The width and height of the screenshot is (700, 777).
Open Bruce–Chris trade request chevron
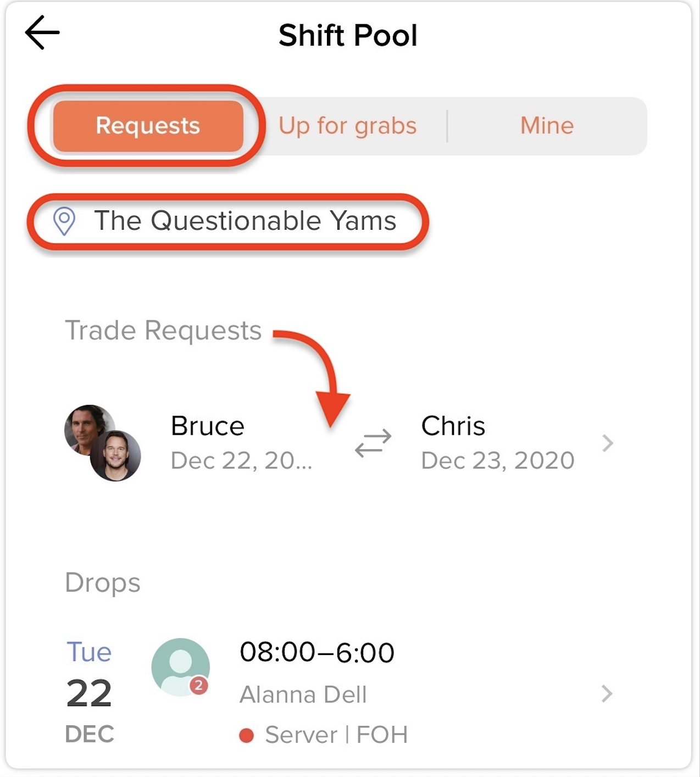click(x=607, y=443)
